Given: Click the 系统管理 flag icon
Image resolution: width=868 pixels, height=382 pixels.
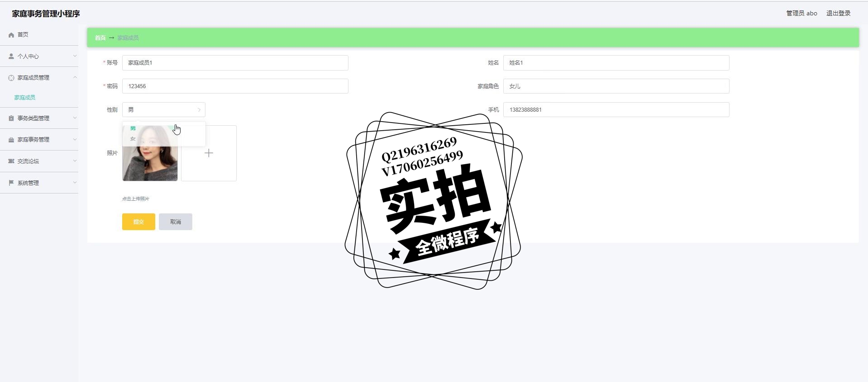Looking at the screenshot, I should pos(11,183).
